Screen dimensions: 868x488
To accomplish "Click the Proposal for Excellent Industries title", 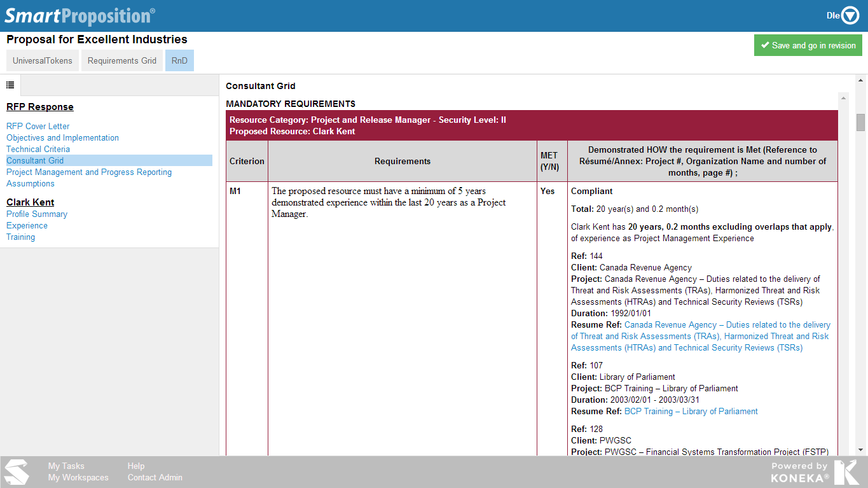I will click(97, 39).
